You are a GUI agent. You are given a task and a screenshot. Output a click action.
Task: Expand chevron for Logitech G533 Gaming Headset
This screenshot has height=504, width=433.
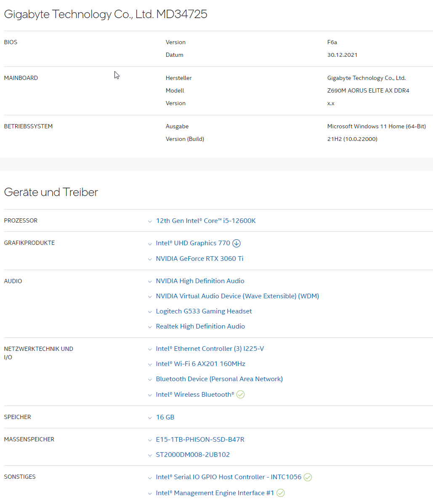pyautogui.click(x=150, y=312)
